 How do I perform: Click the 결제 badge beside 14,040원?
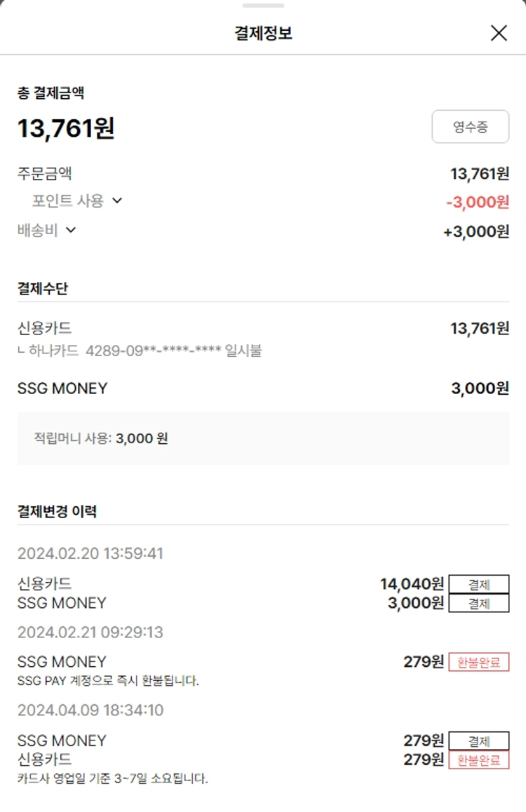(x=479, y=585)
